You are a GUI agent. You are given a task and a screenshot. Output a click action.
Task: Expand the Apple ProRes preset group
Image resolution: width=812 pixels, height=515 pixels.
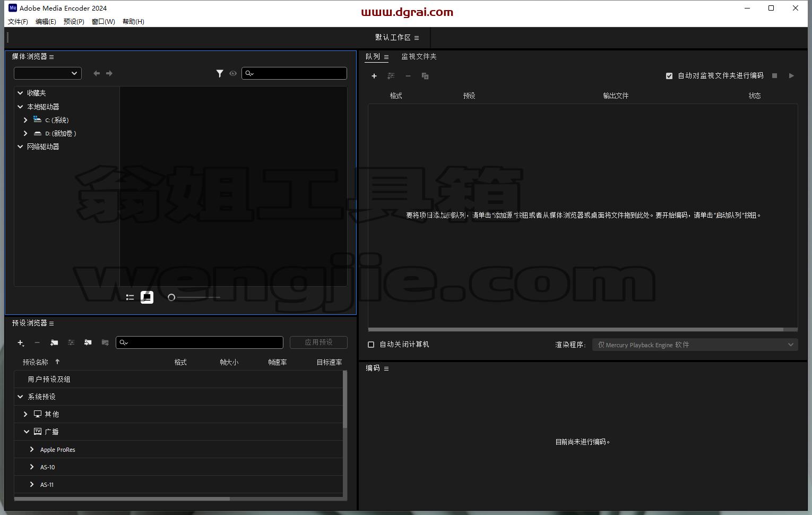[x=32, y=449]
